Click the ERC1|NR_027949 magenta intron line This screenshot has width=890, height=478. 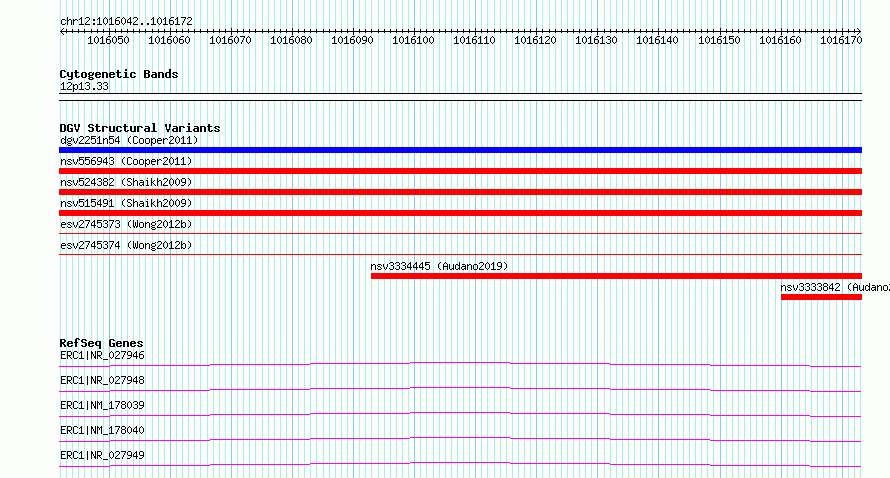tap(460, 464)
